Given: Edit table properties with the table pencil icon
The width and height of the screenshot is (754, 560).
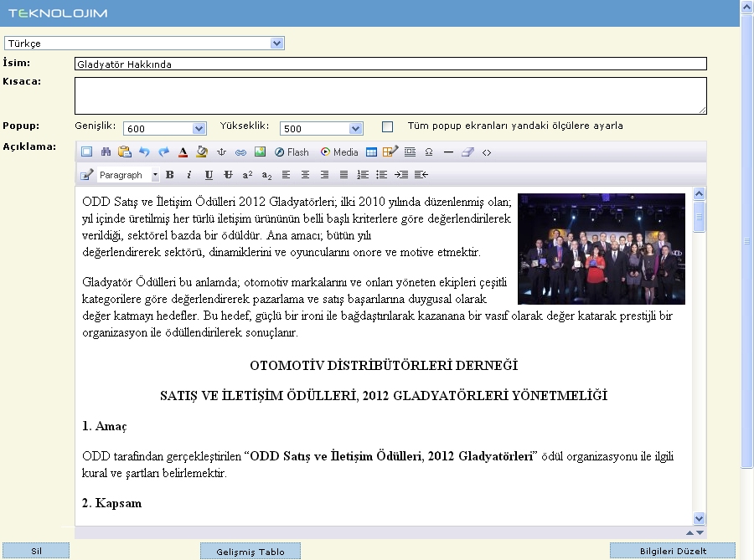Looking at the screenshot, I should [390, 152].
